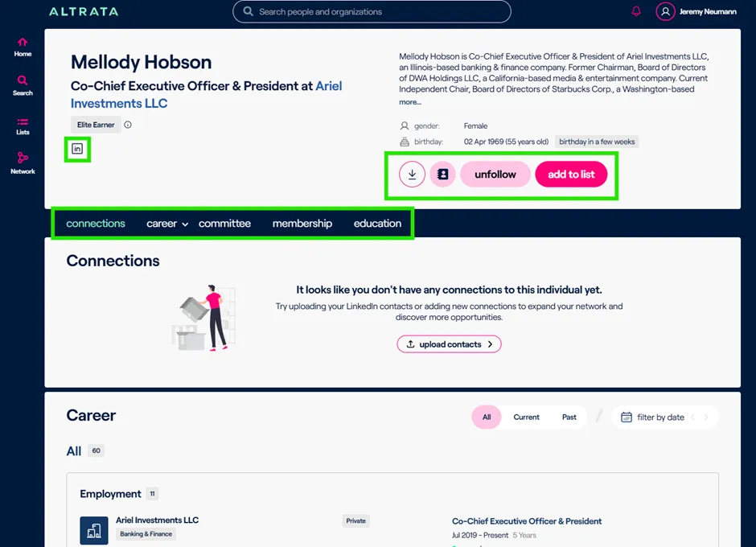The width and height of the screenshot is (756, 547).
Task: Open Ariel Investments LLC employment entry
Action: 157,520
